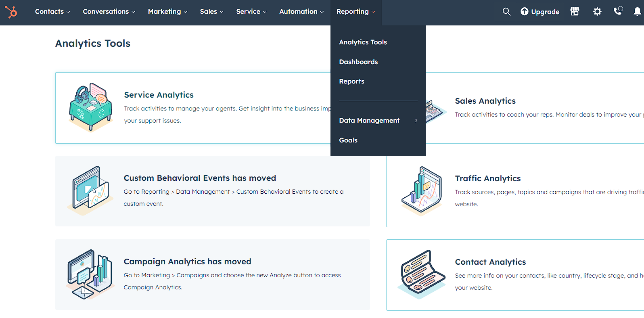The height and width of the screenshot is (318, 644).
Task: Click the Traffic Analytics illustration
Action: (422, 191)
